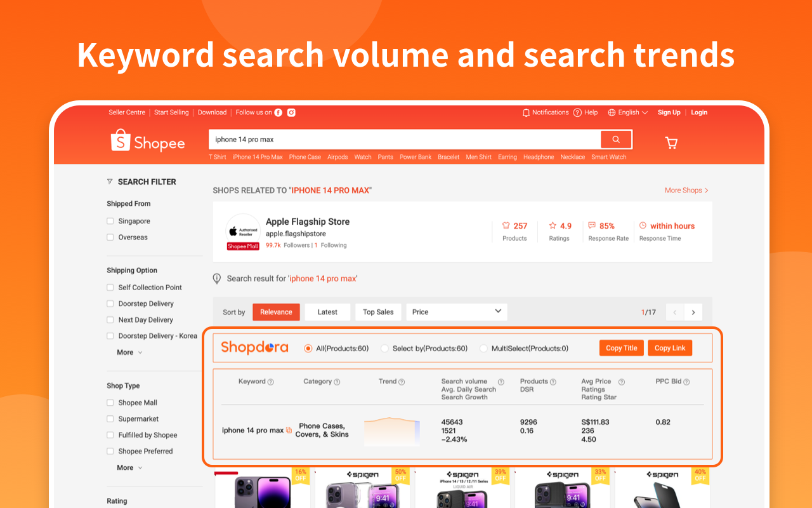
Task: Switch to the Top Sales sort tab
Action: 378,312
